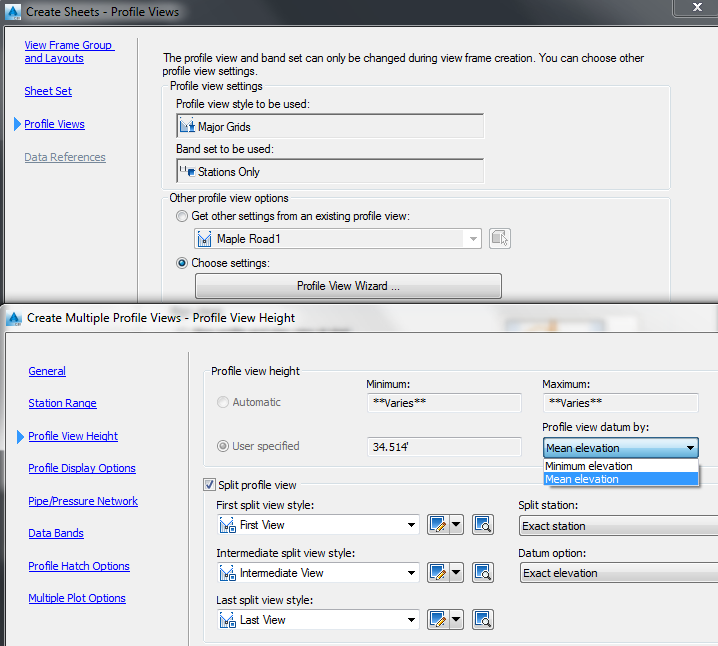
Task: Click pick profile view icon beside Maple Road1
Action: [x=501, y=239]
